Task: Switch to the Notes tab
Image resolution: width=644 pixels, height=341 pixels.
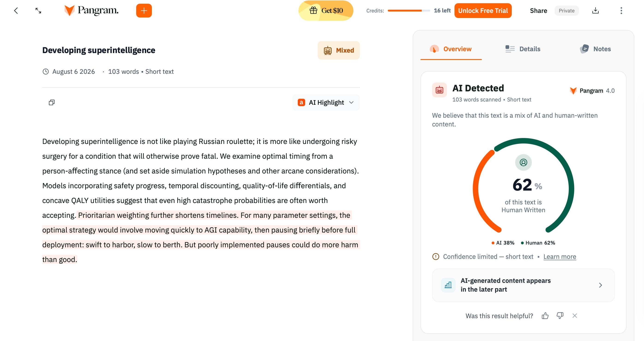Action: point(595,49)
